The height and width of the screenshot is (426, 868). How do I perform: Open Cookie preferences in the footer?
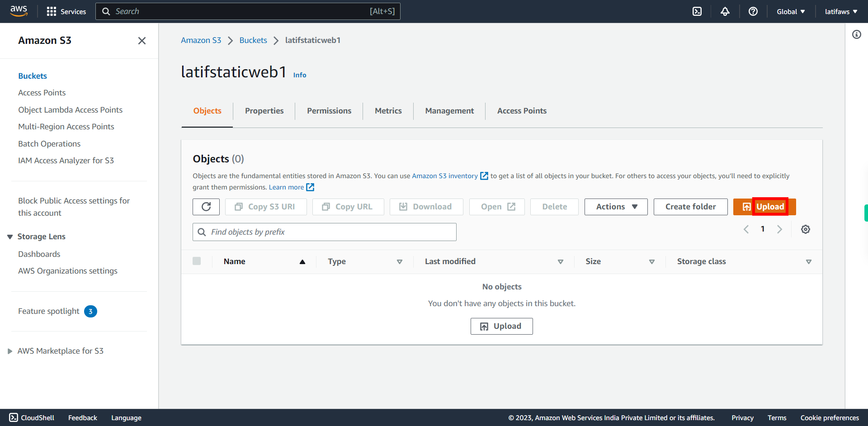click(830, 418)
